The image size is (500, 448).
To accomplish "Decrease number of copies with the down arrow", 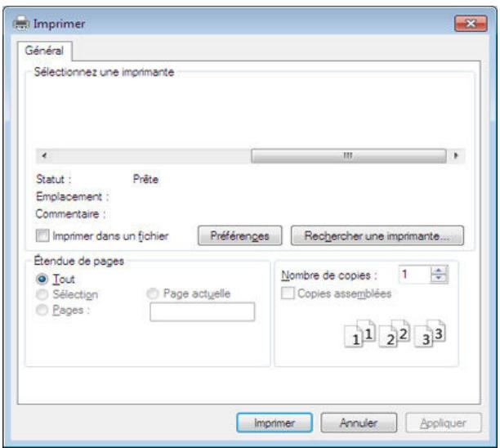I will pyautogui.click(x=439, y=279).
